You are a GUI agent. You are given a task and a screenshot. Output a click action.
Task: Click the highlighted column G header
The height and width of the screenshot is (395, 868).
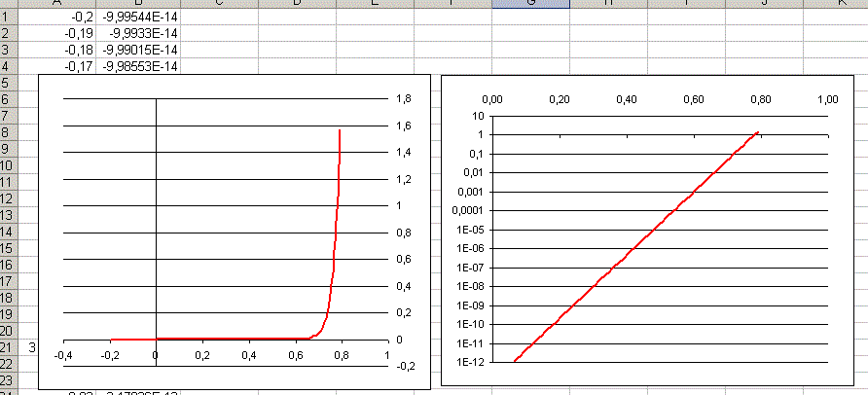point(530,4)
